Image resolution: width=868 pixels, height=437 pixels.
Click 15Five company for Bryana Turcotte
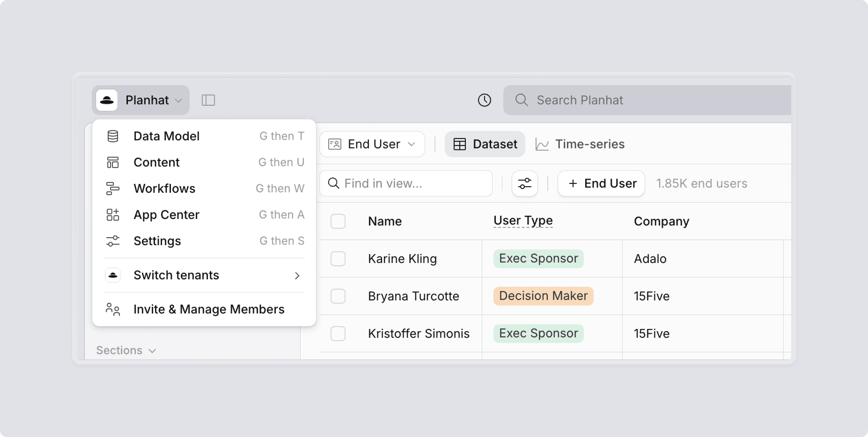coord(652,296)
